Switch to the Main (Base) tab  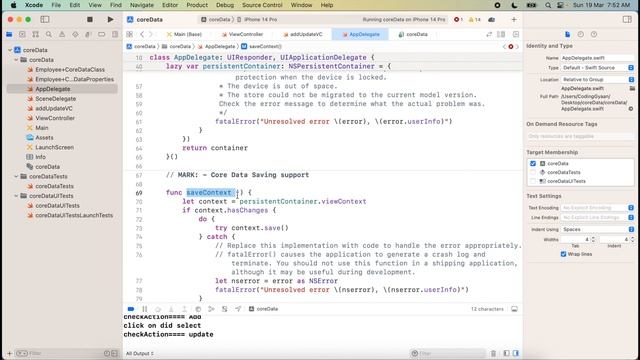tap(184, 34)
